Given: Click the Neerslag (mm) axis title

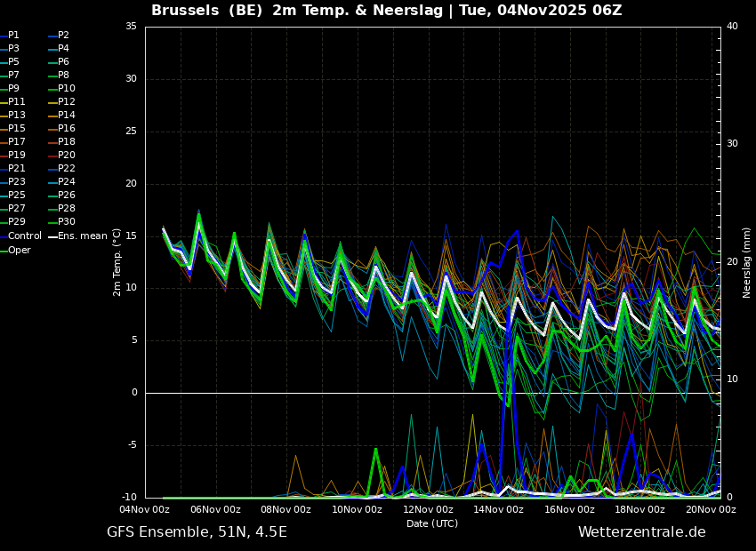Looking at the screenshot, I should (x=747, y=261).
